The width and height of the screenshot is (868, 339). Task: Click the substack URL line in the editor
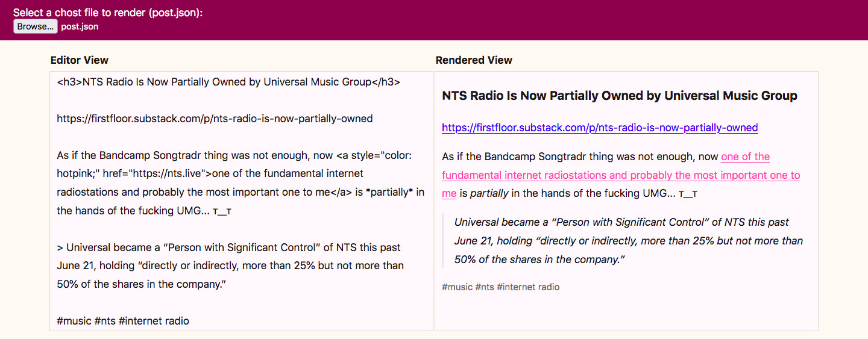(x=215, y=119)
